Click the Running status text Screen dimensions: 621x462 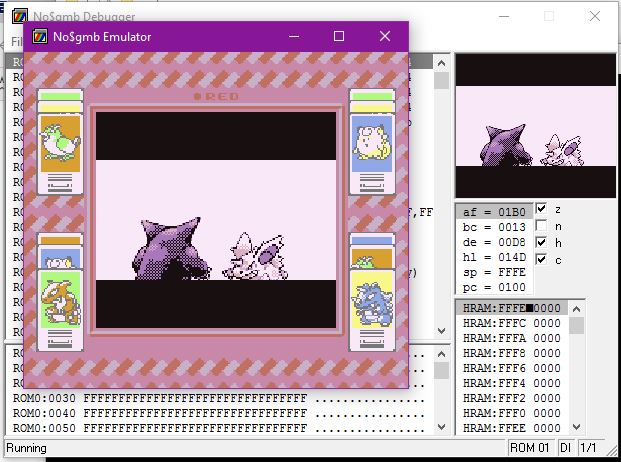click(x=27, y=448)
